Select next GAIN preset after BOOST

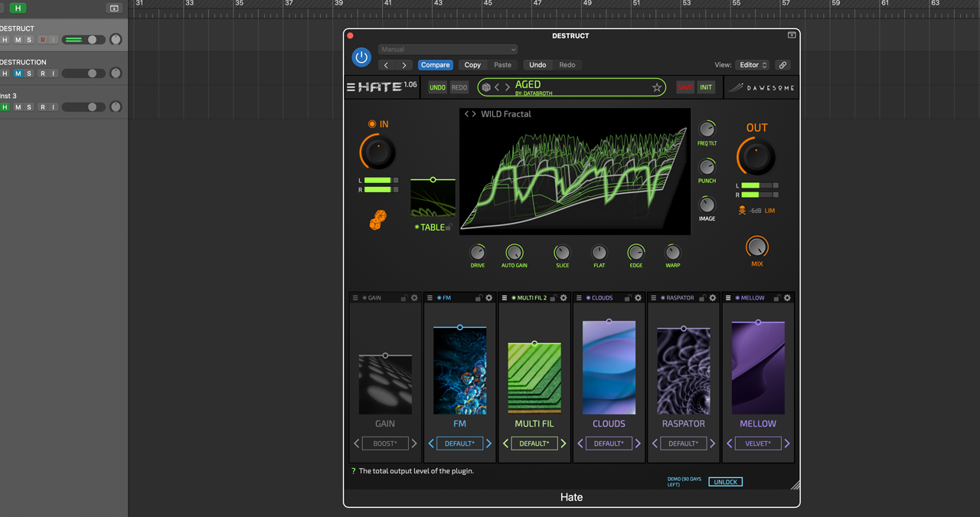(414, 443)
